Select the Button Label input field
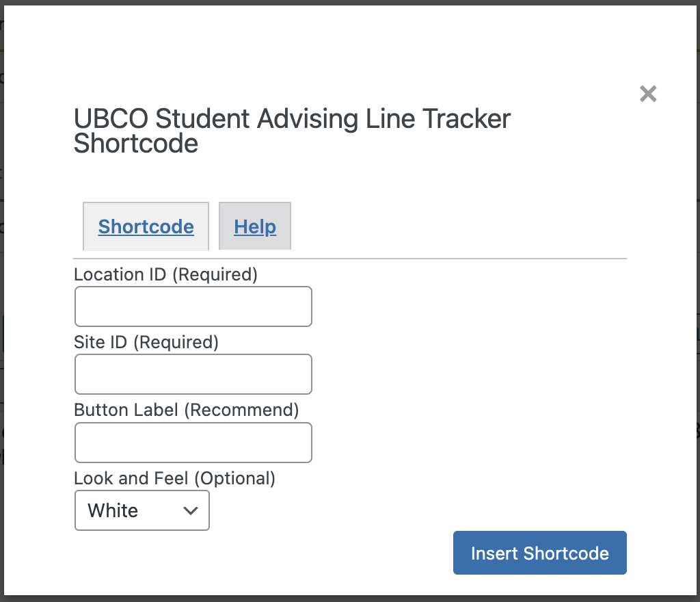The height and width of the screenshot is (602, 700). (x=193, y=443)
